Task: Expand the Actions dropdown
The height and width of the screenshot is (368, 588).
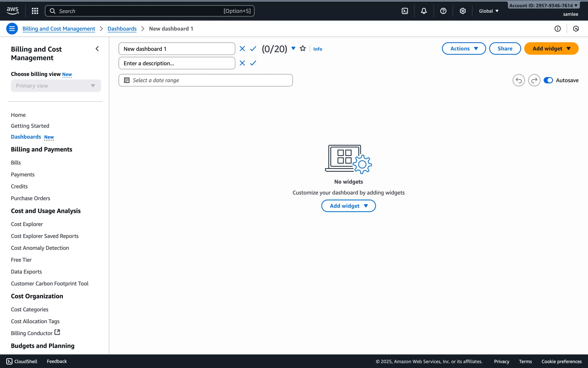Action: pos(464,48)
